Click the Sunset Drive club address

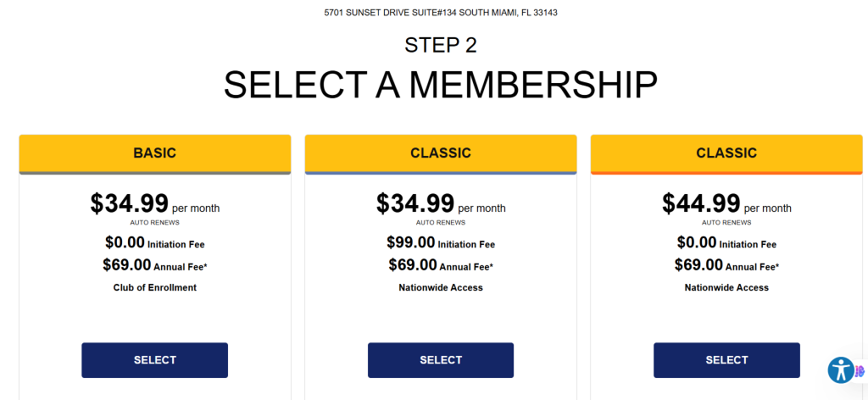pos(440,13)
